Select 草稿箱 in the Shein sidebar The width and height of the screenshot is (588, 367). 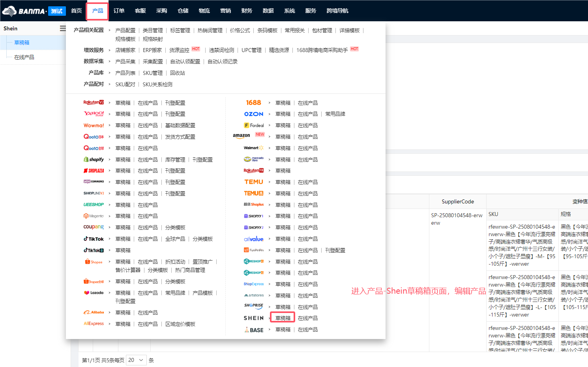click(x=22, y=43)
